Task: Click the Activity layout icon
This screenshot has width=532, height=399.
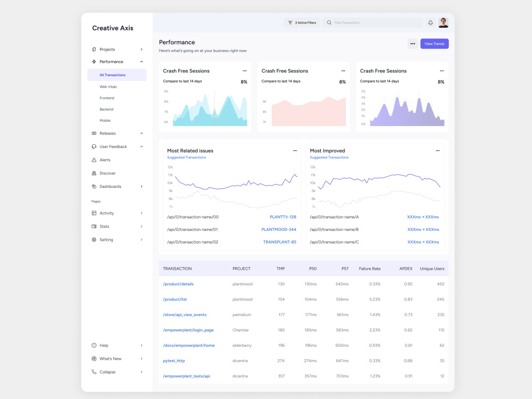Action: tap(94, 213)
